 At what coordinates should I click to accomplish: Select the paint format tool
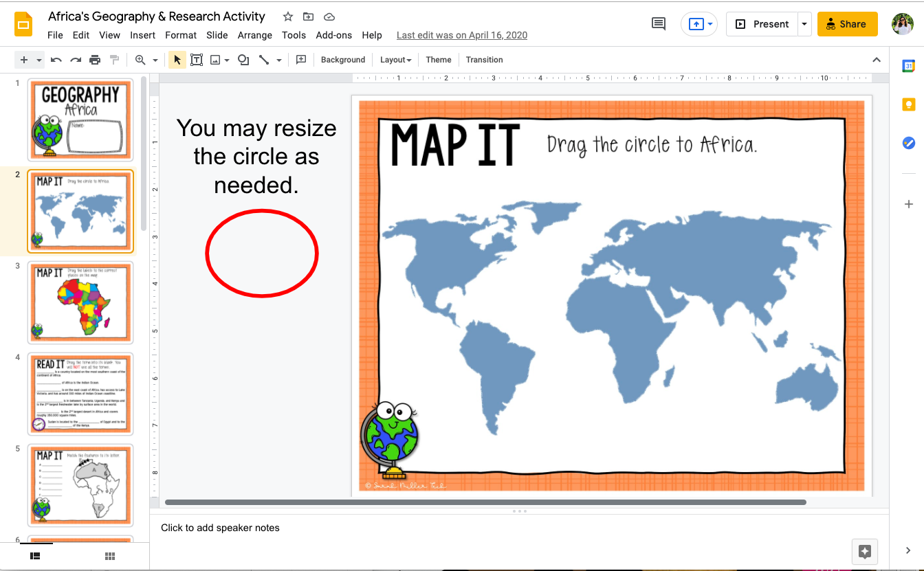[x=115, y=60]
